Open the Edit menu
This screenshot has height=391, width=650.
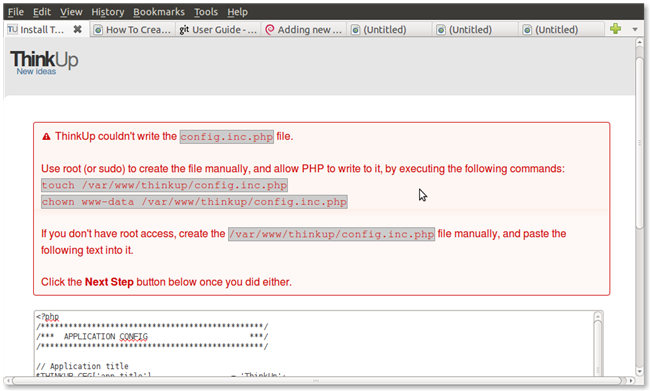pyautogui.click(x=42, y=12)
